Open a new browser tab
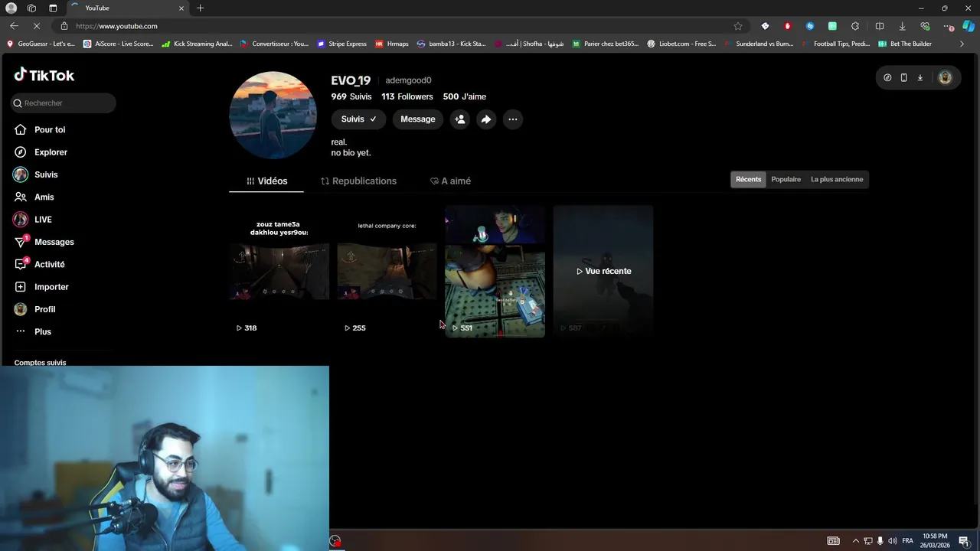The height and width of the screenshot is (551, 980). pos(201,8)
